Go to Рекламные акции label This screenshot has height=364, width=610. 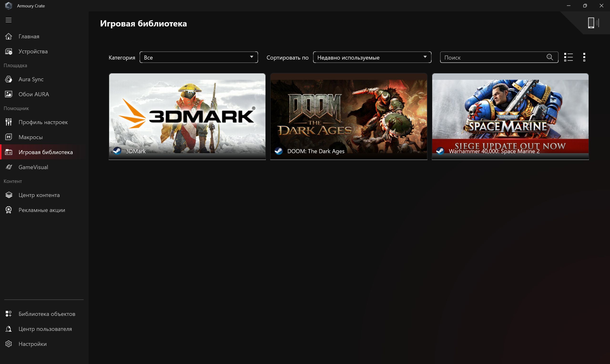(42, 210)
